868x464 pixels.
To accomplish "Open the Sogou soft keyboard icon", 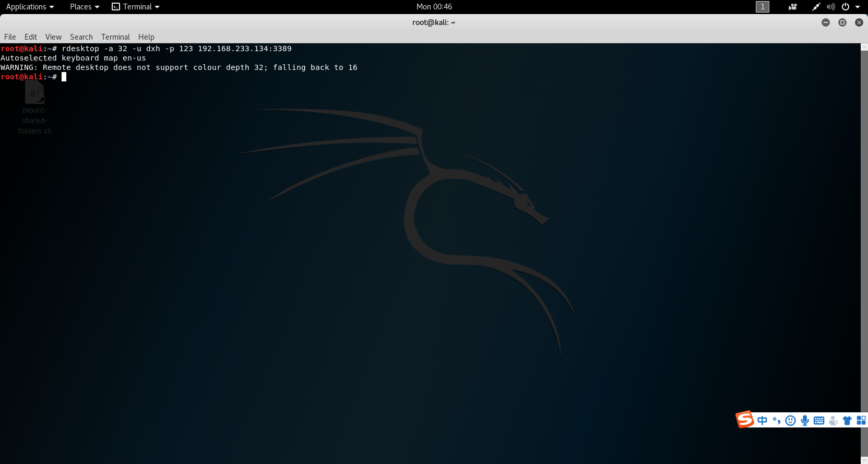I will 819,421.
